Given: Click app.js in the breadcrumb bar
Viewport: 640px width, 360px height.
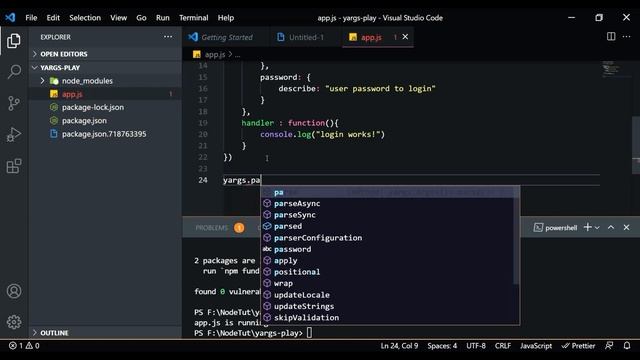Looking at the screenshot, I should pyautogui.click(x=214, y=54).
